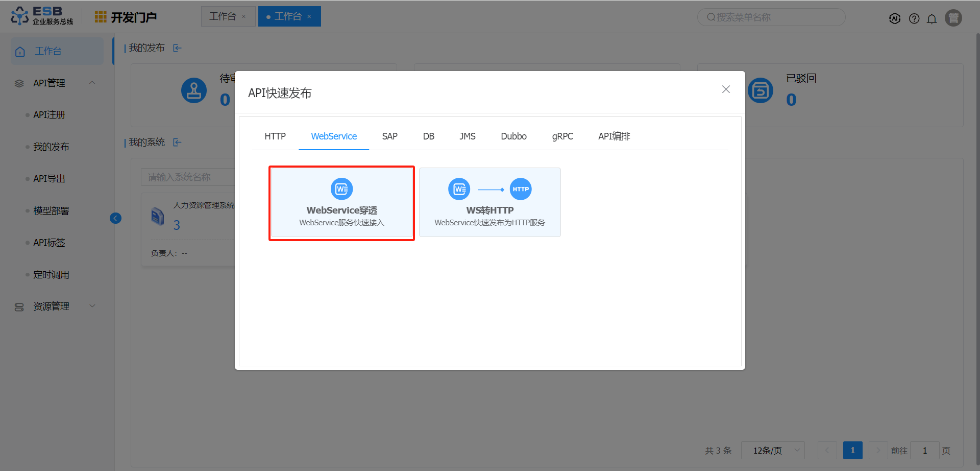This screenshot has height=471, width=980.
Task: Open API注册 in the sidebar
Action: tap(49, 115)
